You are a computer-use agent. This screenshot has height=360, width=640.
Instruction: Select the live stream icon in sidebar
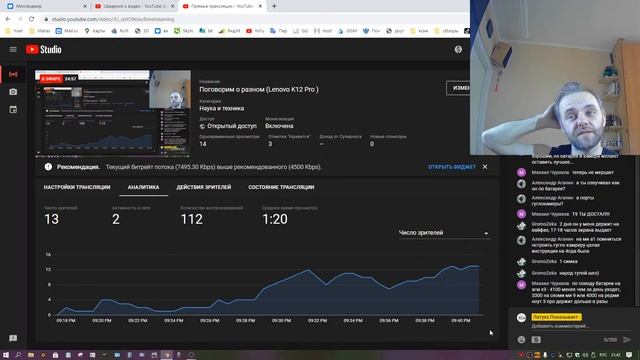13,74
